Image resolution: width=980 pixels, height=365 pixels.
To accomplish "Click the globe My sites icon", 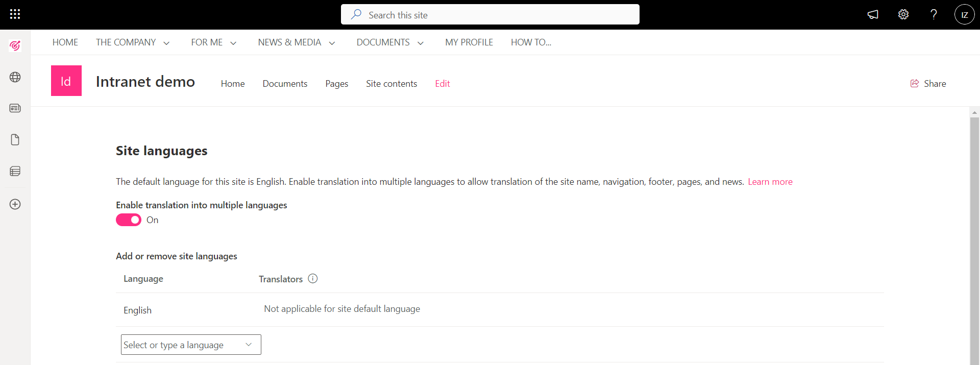I will [15, 77].
